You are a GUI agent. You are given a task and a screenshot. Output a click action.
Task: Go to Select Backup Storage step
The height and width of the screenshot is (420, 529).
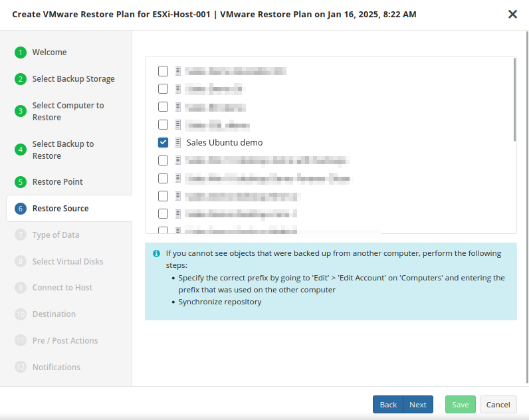(x=73, y=79)
